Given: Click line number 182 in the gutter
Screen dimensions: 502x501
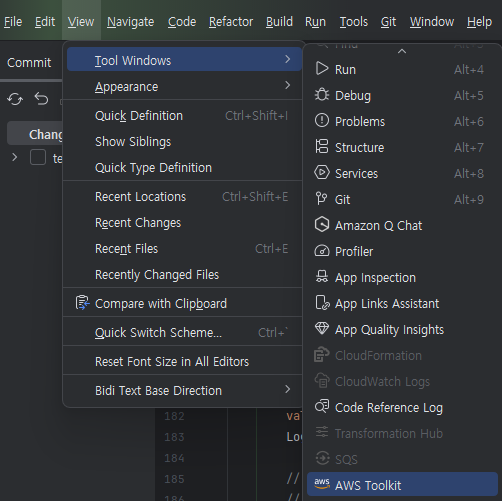Looking at the screenshot, I should 174,416.
